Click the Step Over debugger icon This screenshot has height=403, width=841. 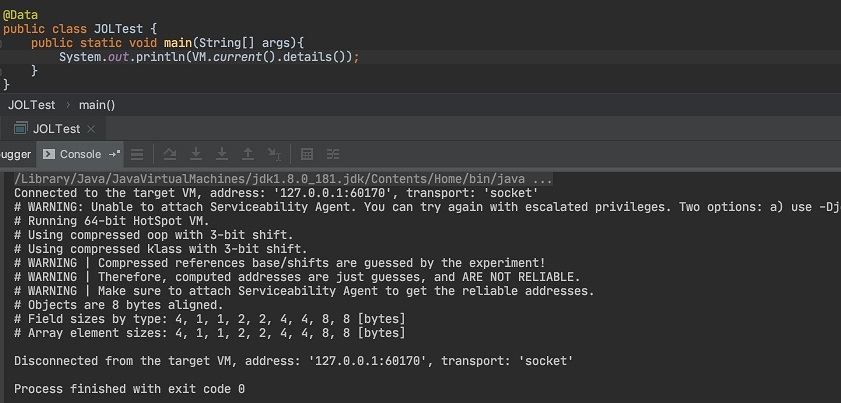(170, 154)
